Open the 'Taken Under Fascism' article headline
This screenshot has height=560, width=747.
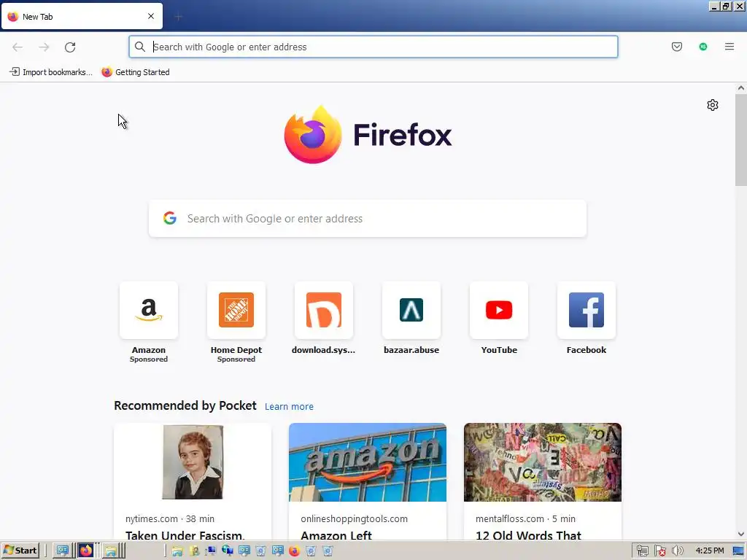[x=185, y=535]
